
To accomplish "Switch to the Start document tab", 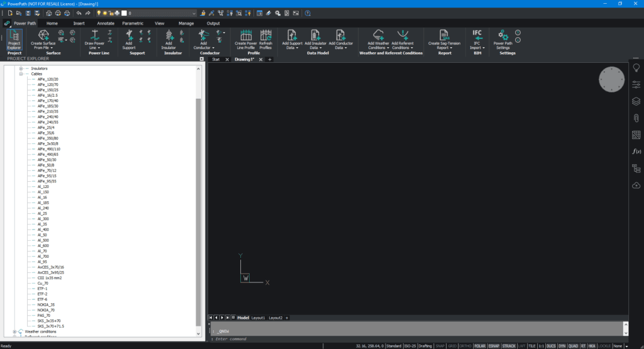I will click(216, 60).
